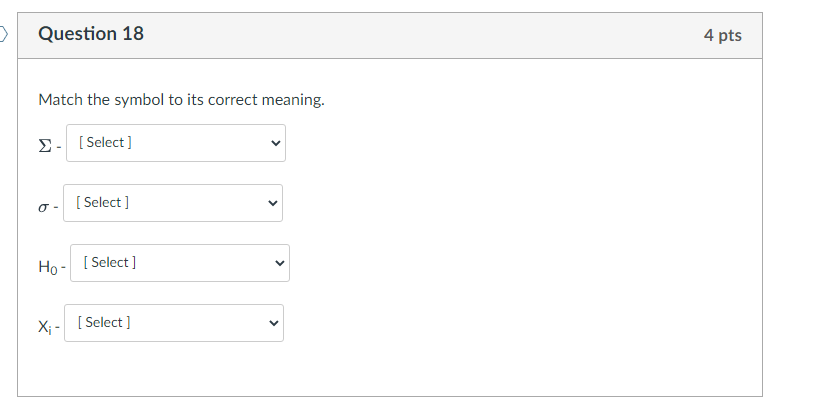Click the 4 pts label
Image resolution: width=832 pixels, height=417 pixels.
722,35
